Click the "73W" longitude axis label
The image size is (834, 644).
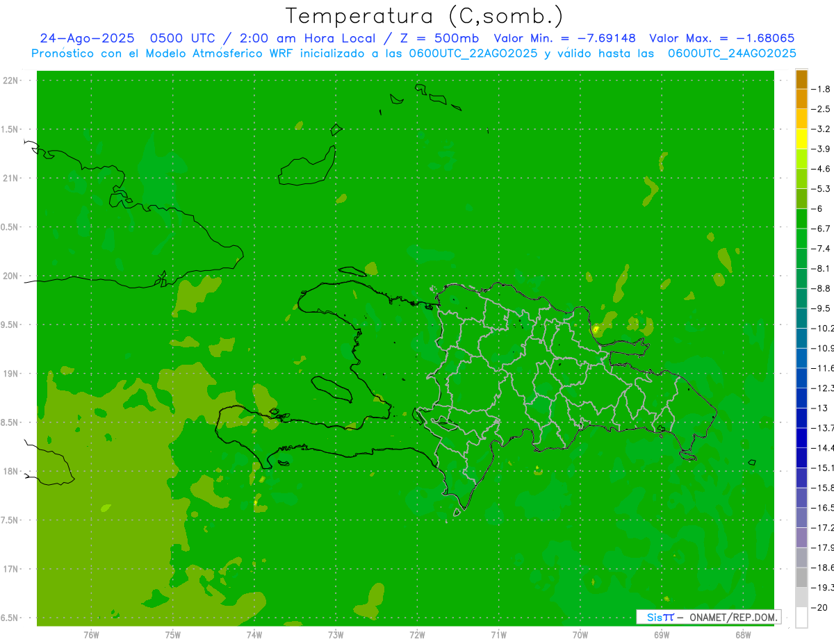(x=336, y=635)
